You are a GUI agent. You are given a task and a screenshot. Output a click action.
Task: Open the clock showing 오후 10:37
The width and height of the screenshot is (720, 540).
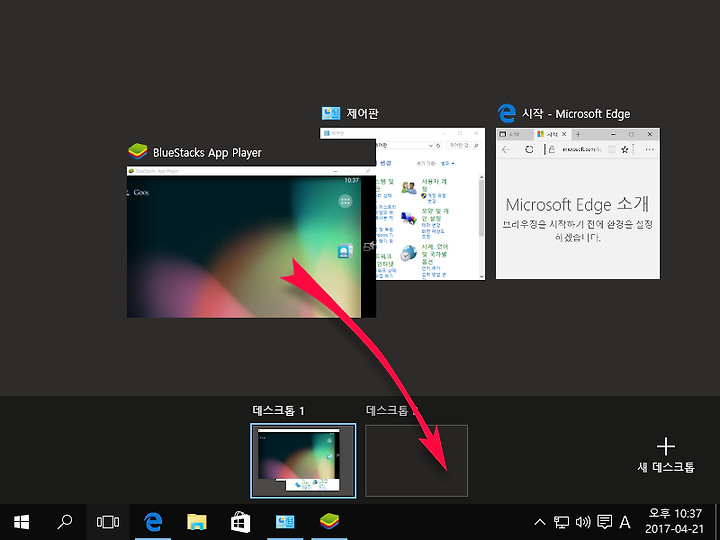tap(675, 521)
